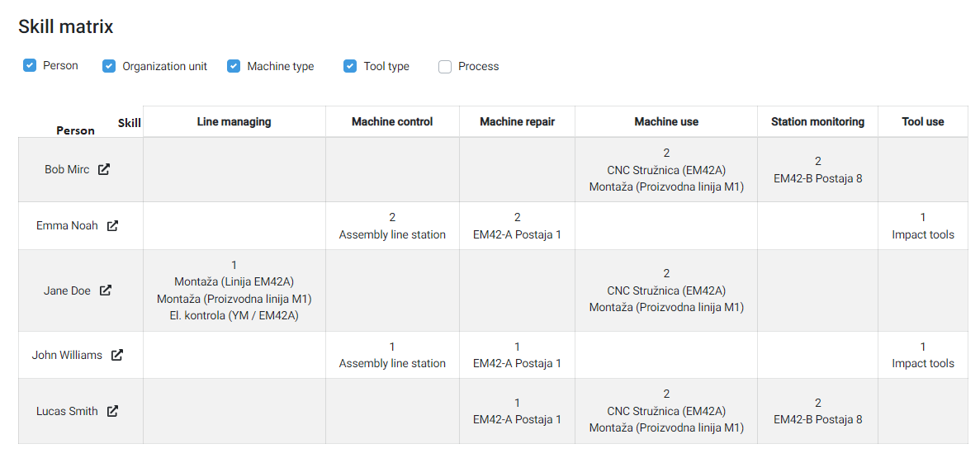Enable the Process checkbox
The image size is (980, 458).
coord(445,66)
